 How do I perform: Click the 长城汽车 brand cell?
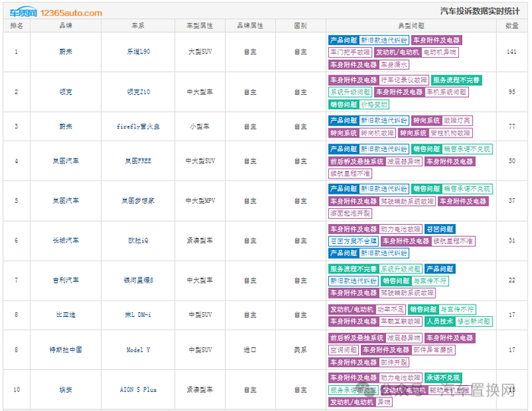(65, 240)
